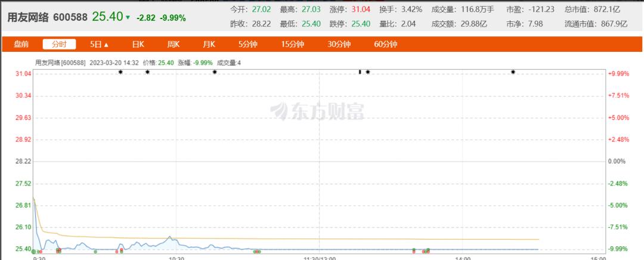The height and width of the screenshot is (260, 644).
Task: Click the green down-triangle beside price 25.40
Action: coord(128,18)
